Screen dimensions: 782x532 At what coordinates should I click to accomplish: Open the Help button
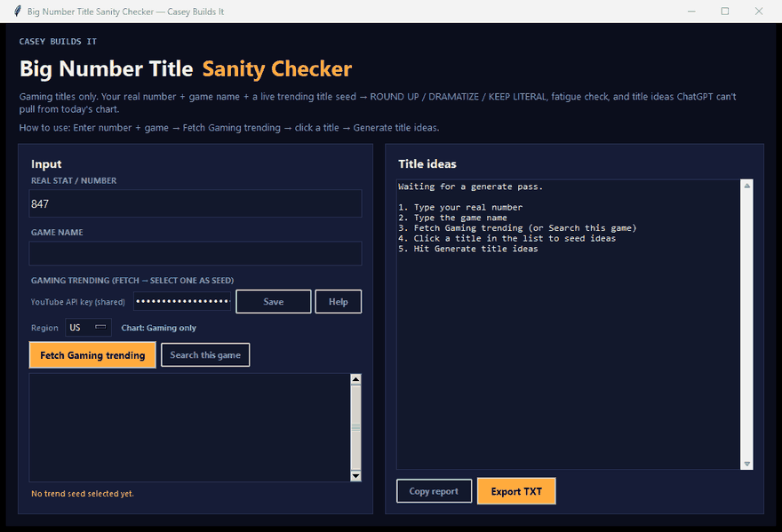(x=339, y=302)
